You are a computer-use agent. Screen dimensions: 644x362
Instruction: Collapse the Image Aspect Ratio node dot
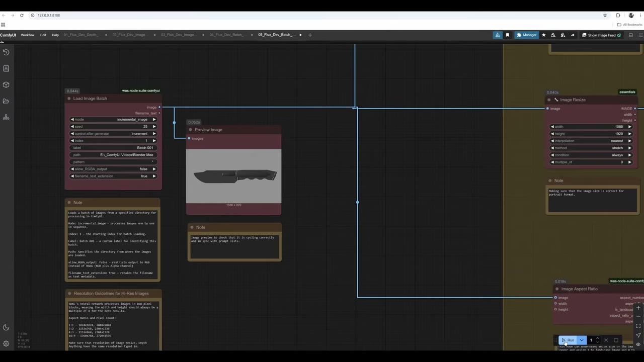coord(557,289)
